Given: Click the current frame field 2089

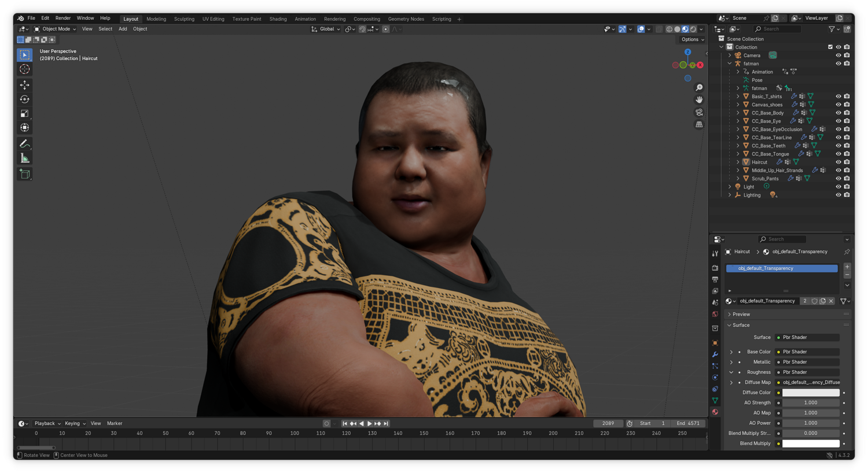Looking at the screenshot, I should [x=608, y=424].
